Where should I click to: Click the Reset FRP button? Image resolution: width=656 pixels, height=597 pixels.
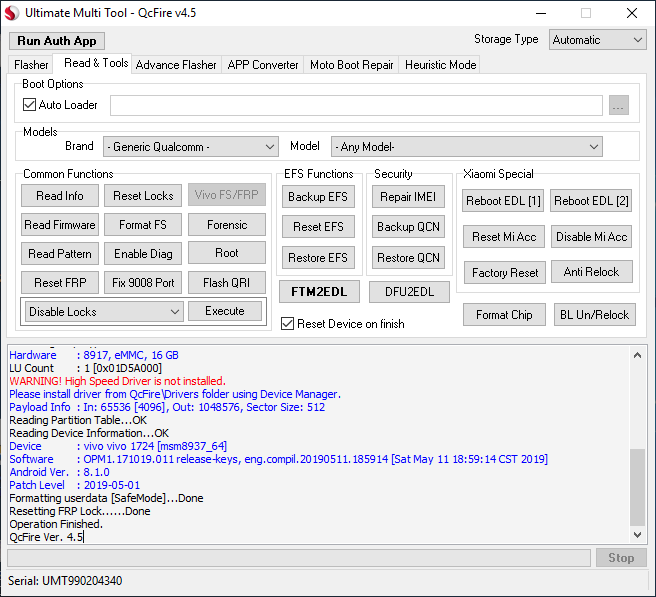(60, 283)
